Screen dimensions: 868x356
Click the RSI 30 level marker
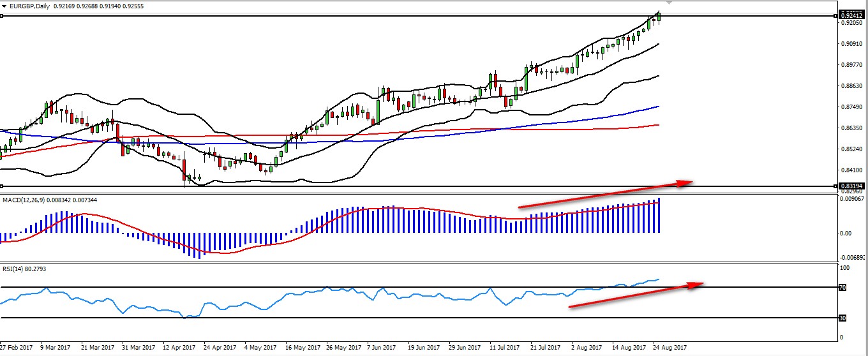point(842,318)
